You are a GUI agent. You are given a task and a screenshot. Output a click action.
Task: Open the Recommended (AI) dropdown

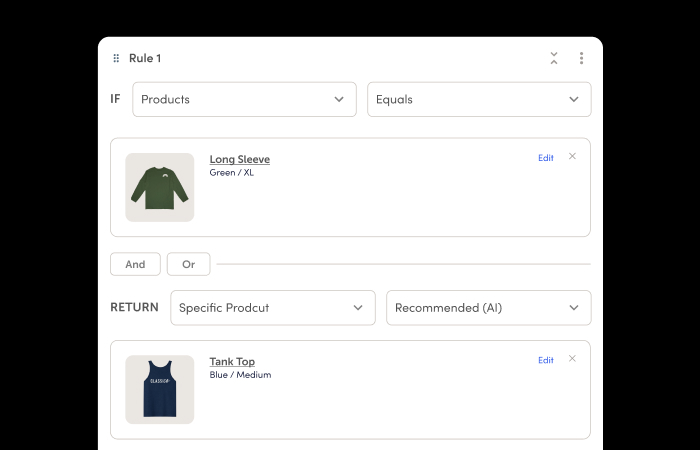pos(489,308)
